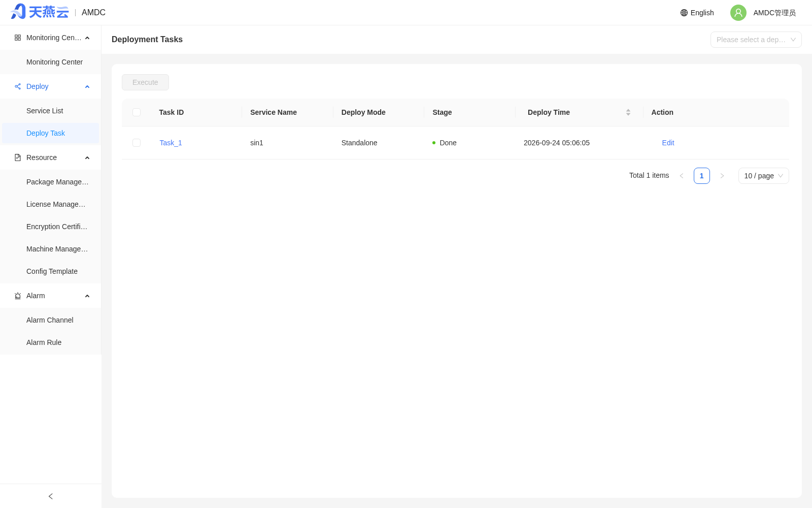Image resolution: width=812 pixels, height=508 pixels.
Task: Switch language via English
Action: pyautogui.click(x=702, y=13)
